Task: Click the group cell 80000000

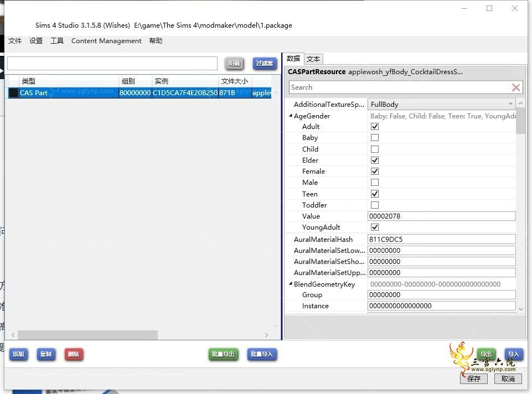Action: click(135, 92)
